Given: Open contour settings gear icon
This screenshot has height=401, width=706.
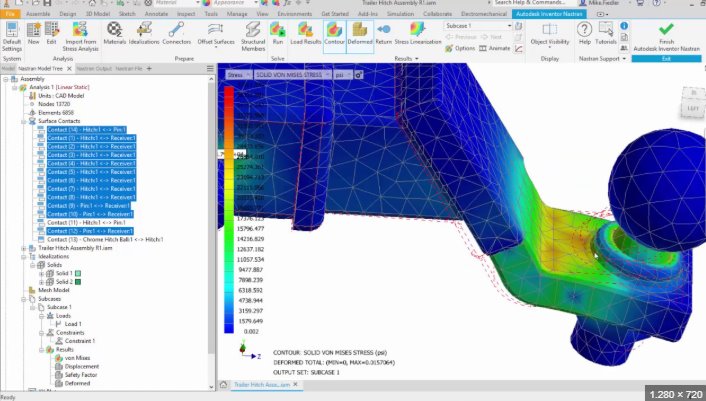Looking at the screenshot, I should 358,75.
